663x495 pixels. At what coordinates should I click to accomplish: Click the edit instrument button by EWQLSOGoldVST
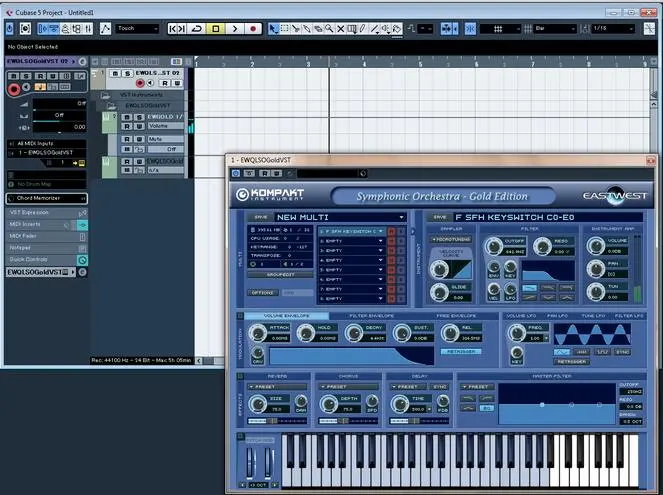click(82, 272)
